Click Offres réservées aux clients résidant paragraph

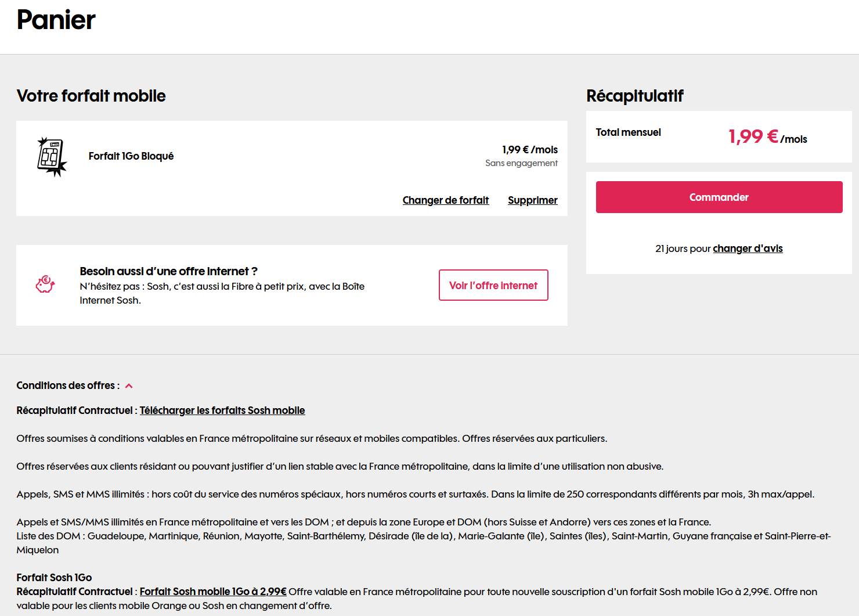[x=340, y=466]
